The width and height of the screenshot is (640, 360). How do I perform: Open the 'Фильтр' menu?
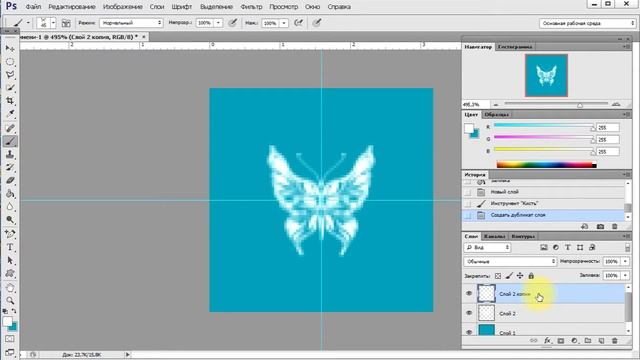[x=251, y=7]
